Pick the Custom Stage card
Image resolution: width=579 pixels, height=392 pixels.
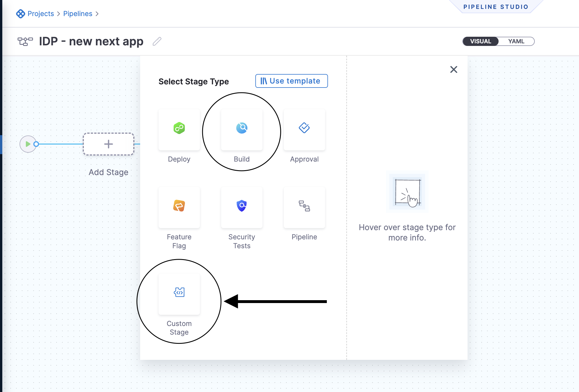179,294
